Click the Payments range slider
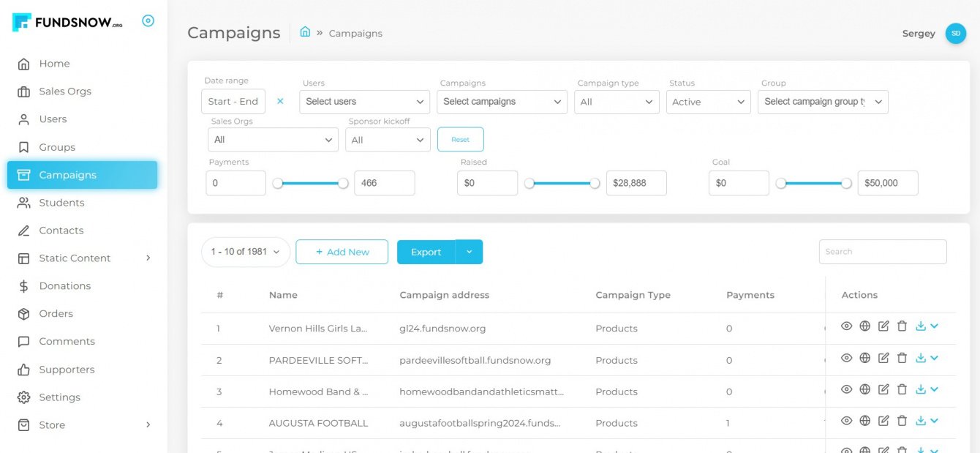 point(310,184)
